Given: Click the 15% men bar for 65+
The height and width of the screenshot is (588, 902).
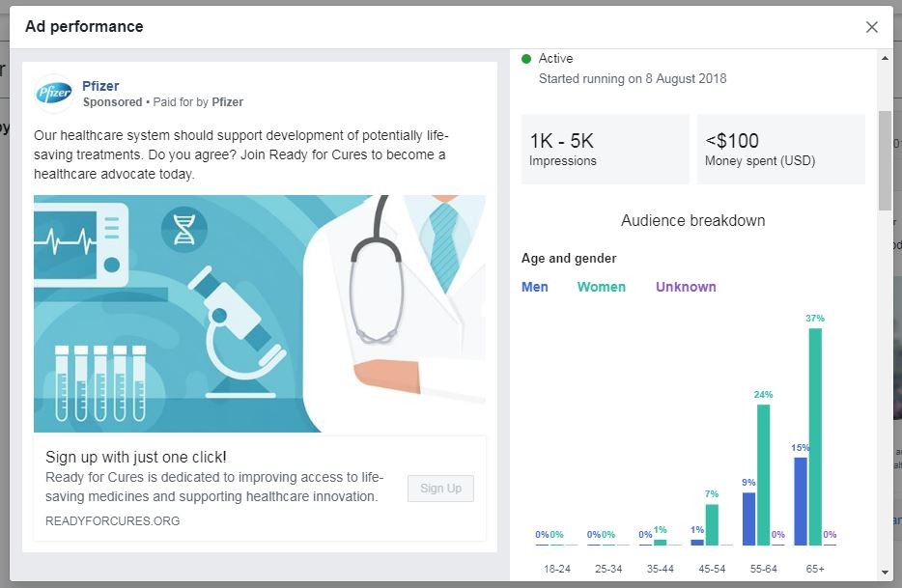Looking at the screenshot, I should (801, 501).
